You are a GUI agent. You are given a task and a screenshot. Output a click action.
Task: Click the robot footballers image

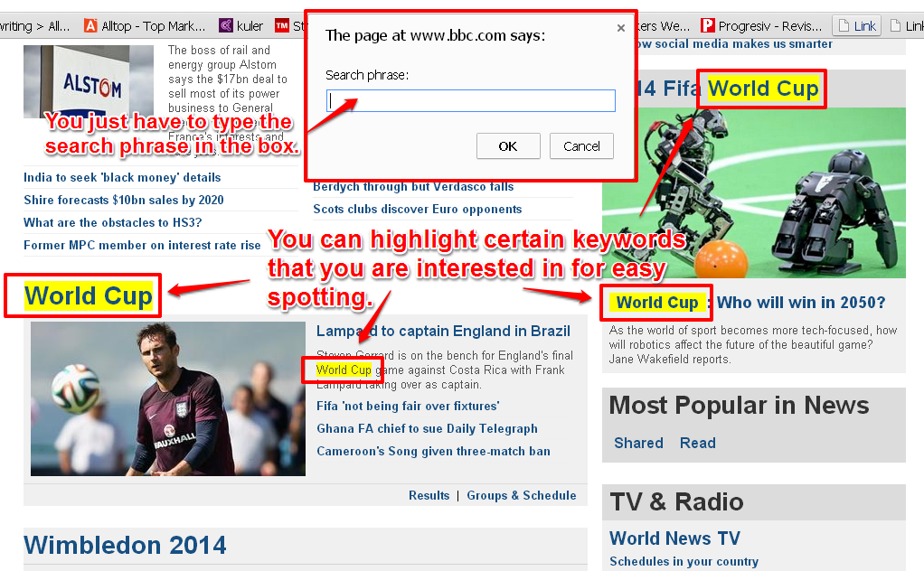click(x=754, y=192)
